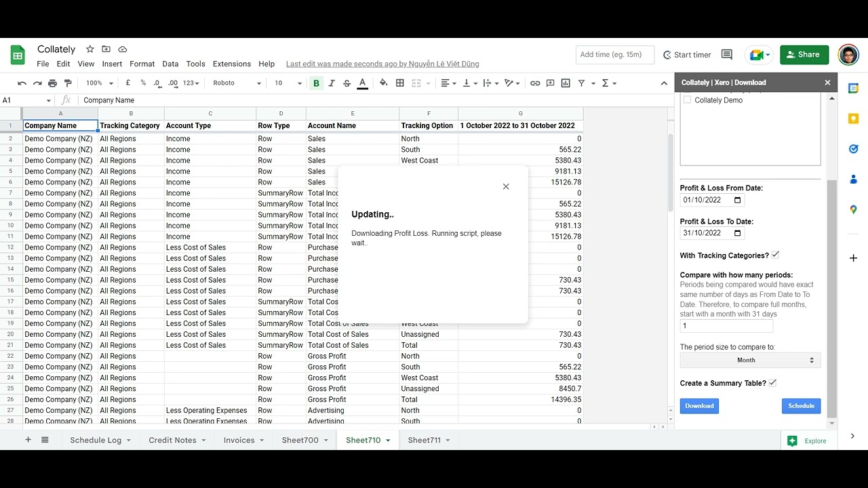Click the Redo icon in toolbar
The image size is (868, 488).
pyautogui.click(x=37, y=83)
